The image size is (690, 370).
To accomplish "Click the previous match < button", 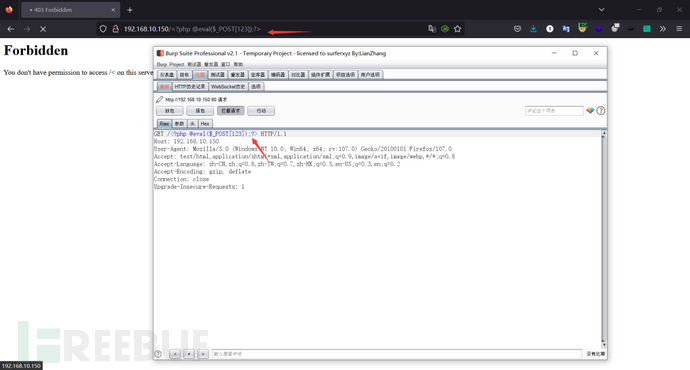I will [x=175, y=354].
